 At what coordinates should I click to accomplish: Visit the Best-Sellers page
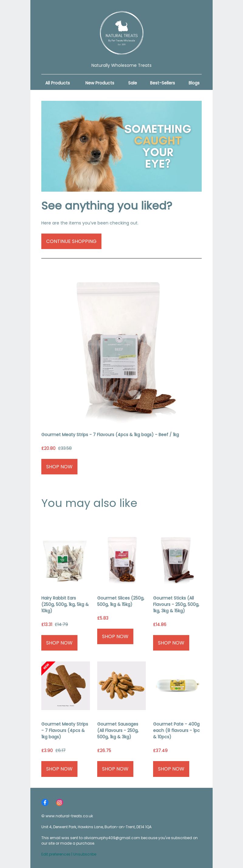pos(163,83)
